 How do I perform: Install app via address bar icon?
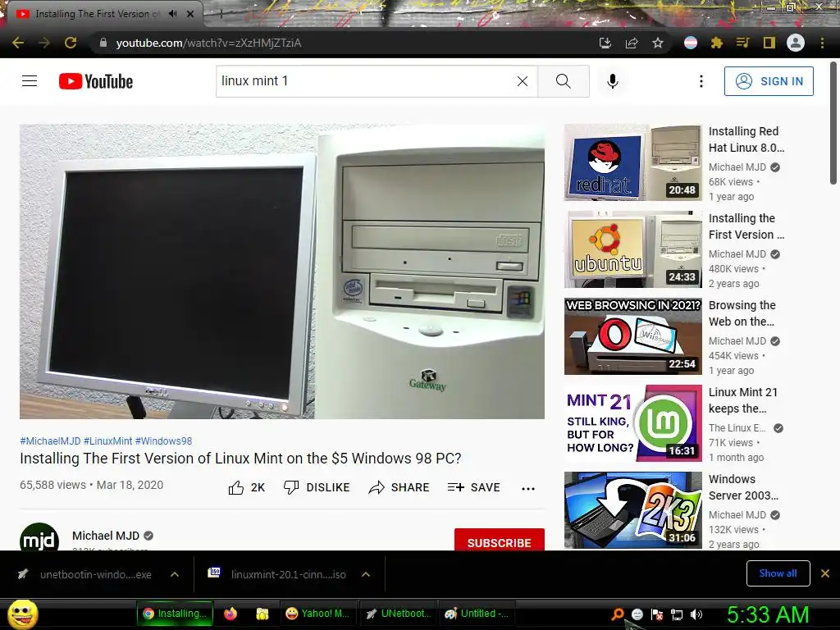point(605,43)
